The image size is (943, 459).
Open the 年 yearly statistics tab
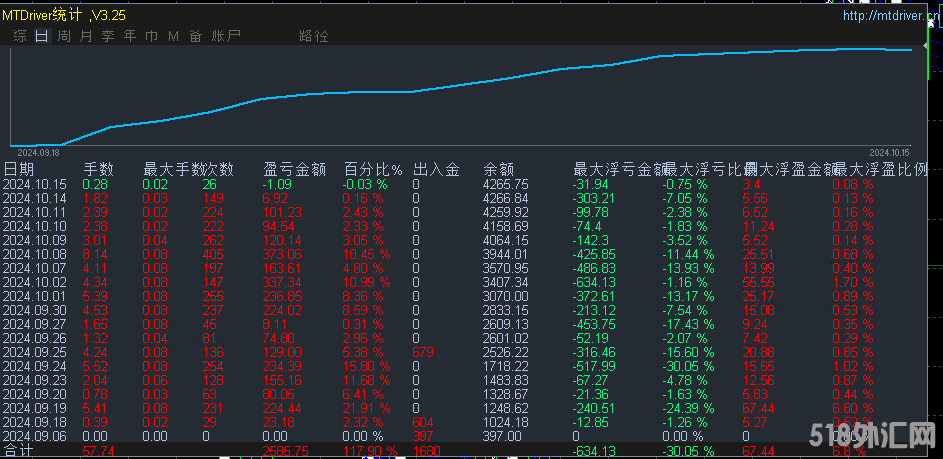129,36
